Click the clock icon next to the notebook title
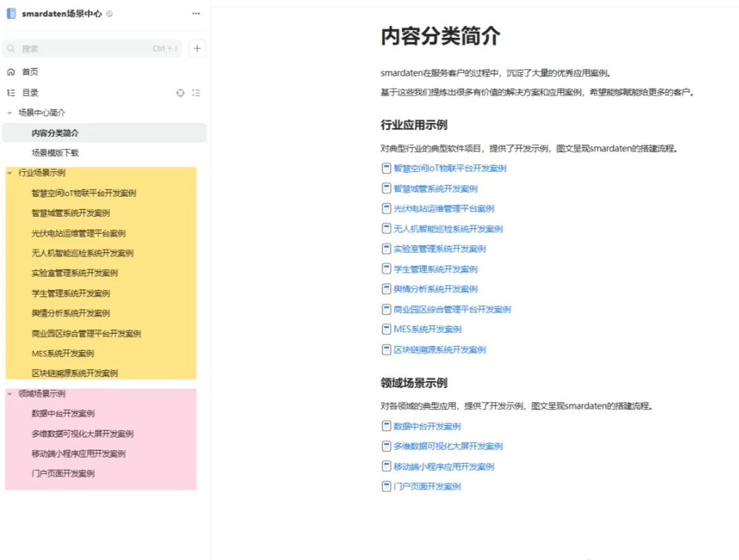 pos(109,12)
